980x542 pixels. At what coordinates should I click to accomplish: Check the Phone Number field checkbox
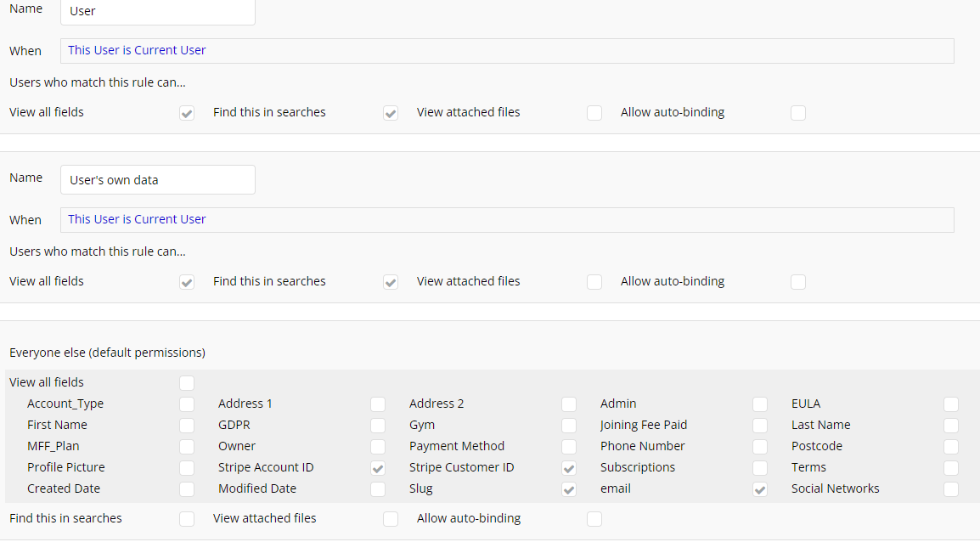760,447
